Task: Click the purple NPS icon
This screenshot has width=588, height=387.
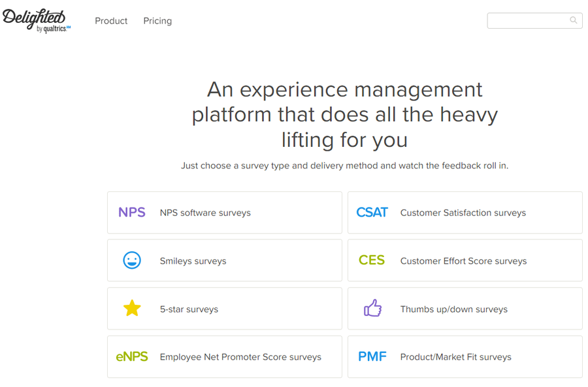Action: [131, 212]
